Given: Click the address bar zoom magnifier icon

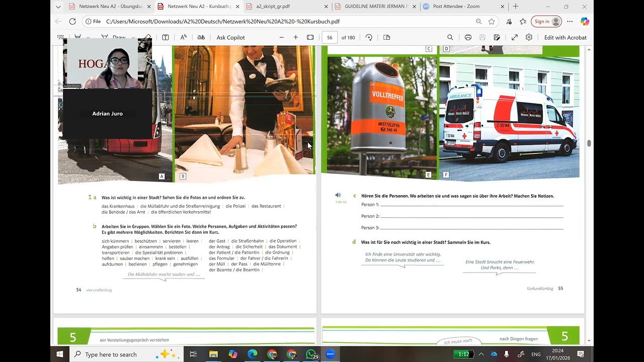Looking at the screenshot, I should [478, 22].
